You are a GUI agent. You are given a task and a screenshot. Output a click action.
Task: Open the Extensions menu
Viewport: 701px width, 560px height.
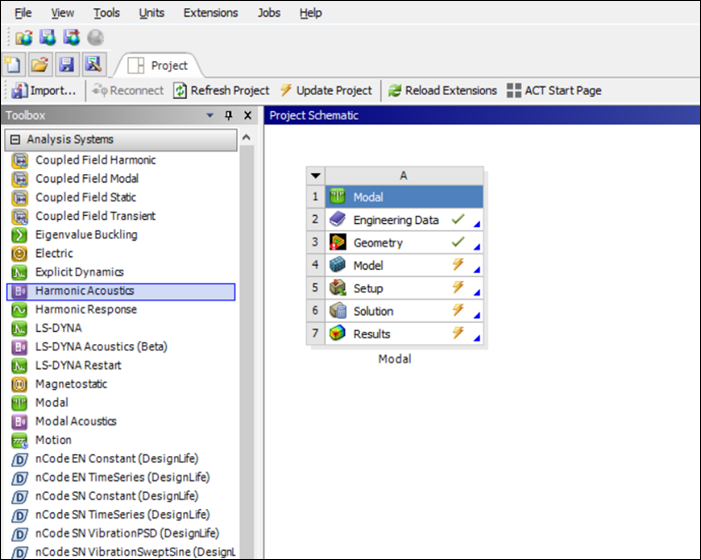click(x=210, y=13)
